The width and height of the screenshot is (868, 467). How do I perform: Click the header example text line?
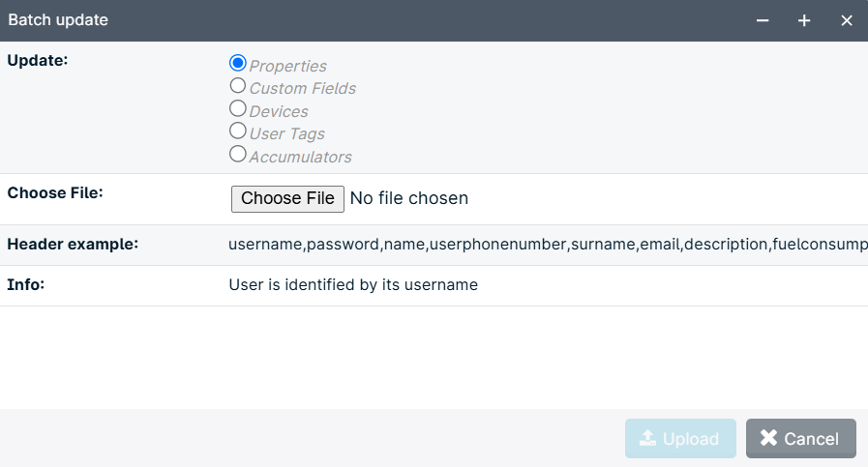click(548, 244)
